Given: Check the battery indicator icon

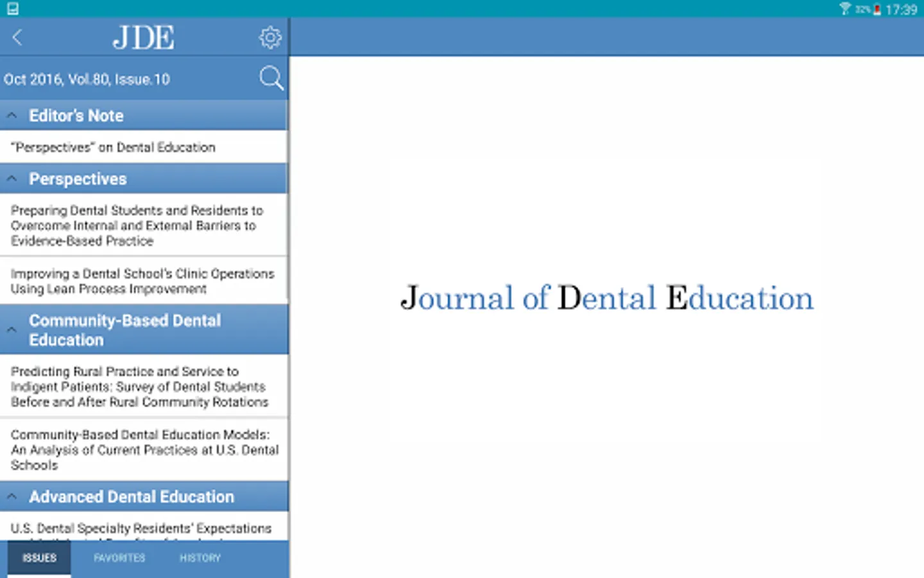Looking at the screenshot, I should point(877,9).
